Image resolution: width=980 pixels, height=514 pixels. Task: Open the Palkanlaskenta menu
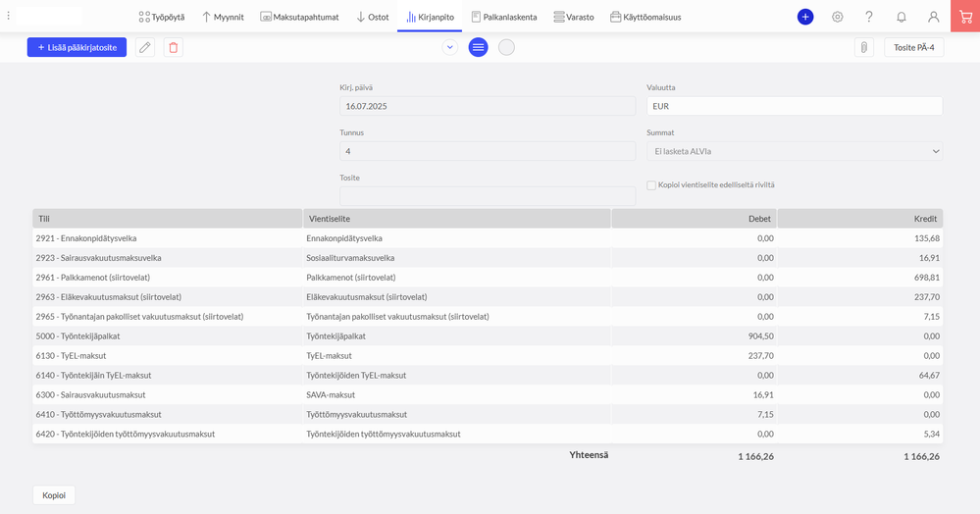tap(504, 17)
